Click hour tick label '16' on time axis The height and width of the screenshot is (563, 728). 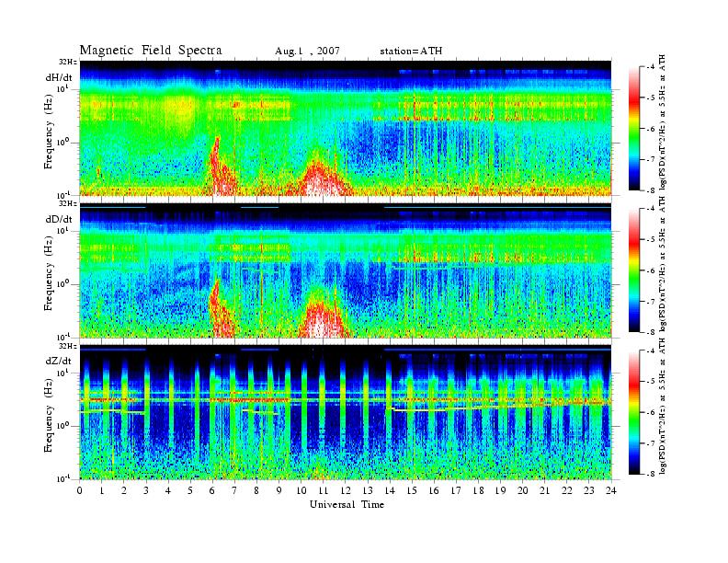click(x=434, y=490)
